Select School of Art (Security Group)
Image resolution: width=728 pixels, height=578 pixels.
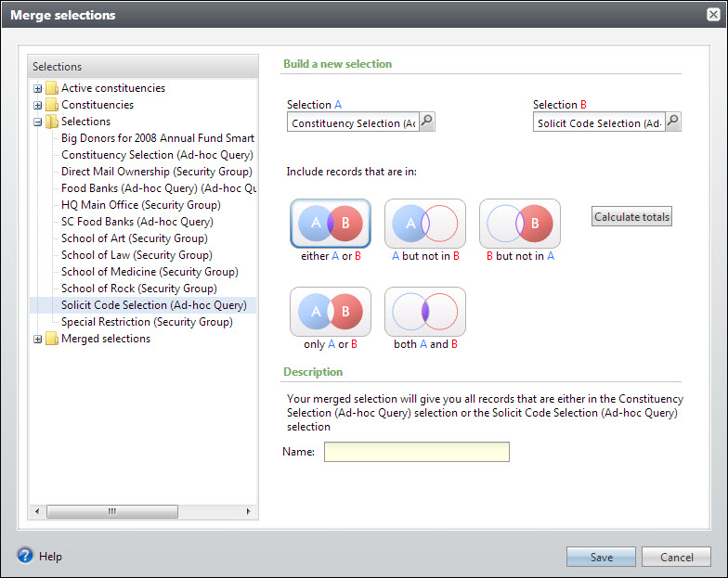point(134,238)
